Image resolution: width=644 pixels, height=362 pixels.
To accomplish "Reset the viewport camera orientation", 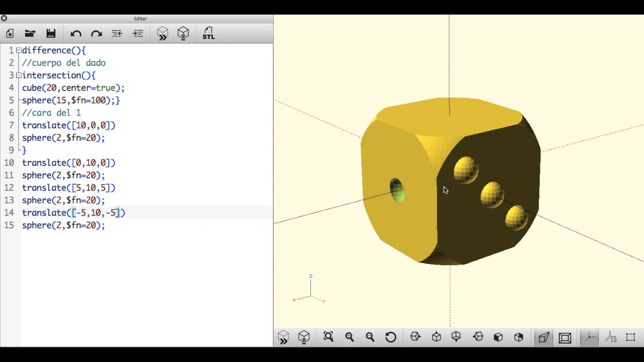I will click(x=391, y=337).
